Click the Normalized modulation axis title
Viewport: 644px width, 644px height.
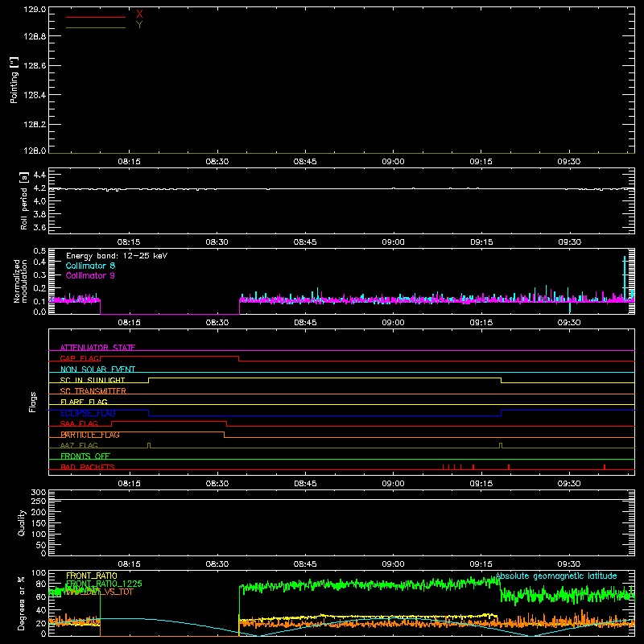20,281
